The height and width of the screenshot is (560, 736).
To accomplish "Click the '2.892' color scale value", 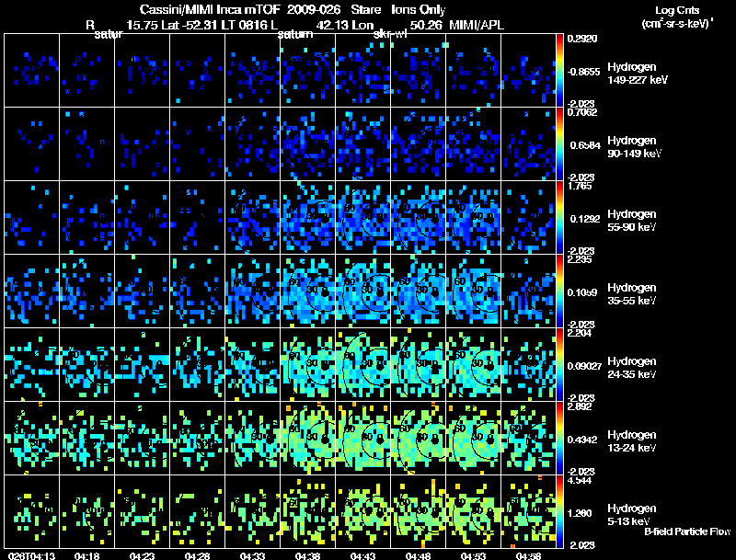I will [580, 406].
